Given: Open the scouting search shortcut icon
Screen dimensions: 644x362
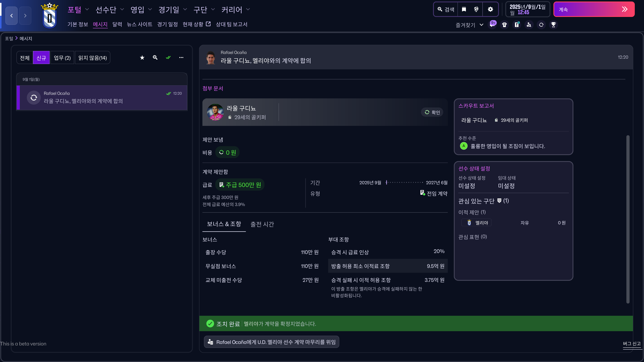Looking at the screenshot, I should click(529, 25).
